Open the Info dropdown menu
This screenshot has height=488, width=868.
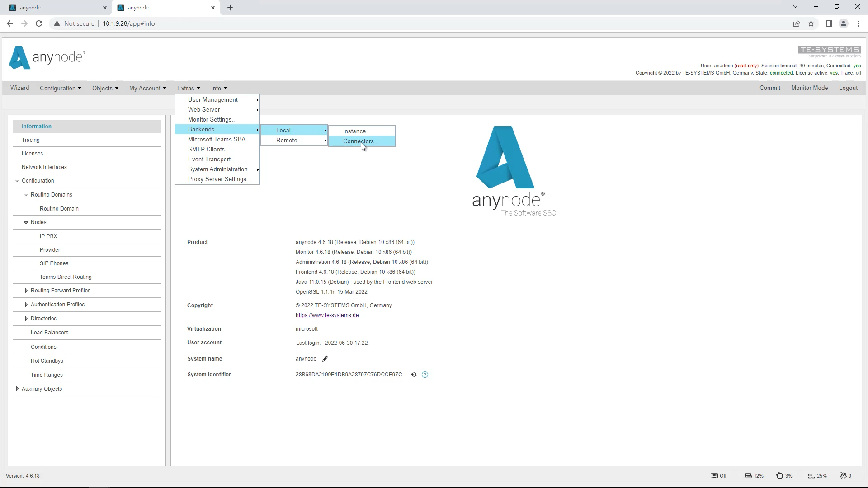[219, 88]
